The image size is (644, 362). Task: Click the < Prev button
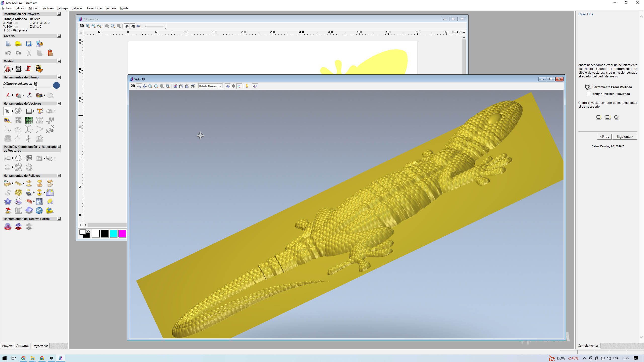pos(604,137)
